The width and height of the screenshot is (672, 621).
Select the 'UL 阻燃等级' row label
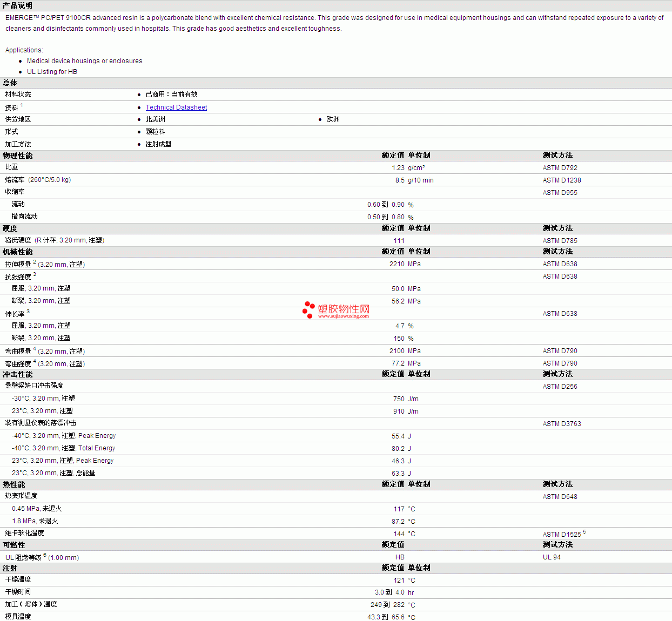pyautogui.click(x=23, y=558)
